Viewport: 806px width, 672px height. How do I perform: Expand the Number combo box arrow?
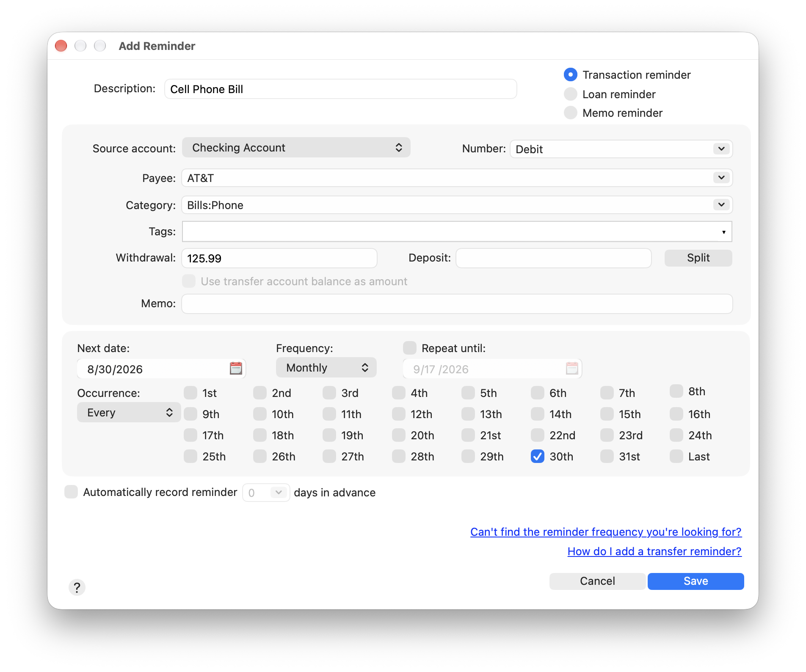point(721,149)
